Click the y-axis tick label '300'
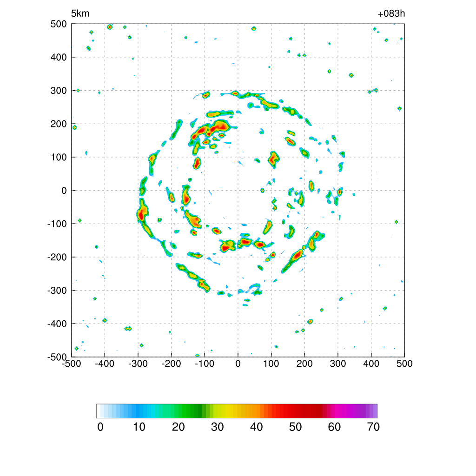 (x=59, y=91)
